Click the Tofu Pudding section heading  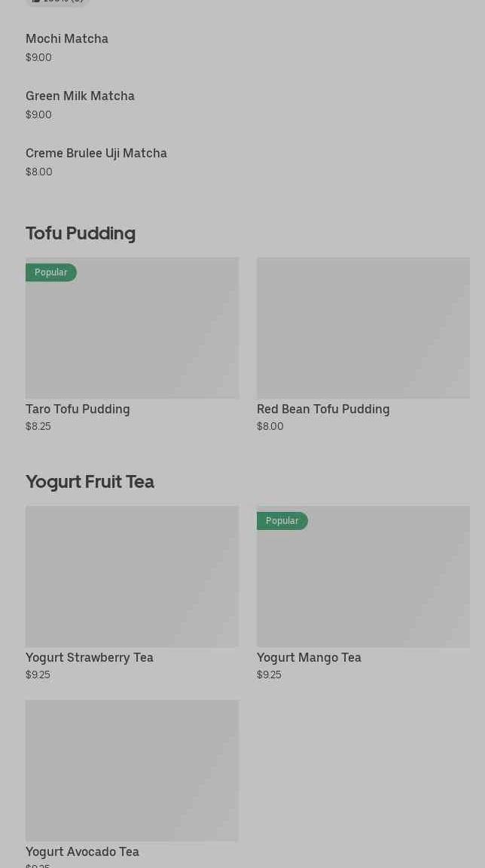tap(81, 233)
